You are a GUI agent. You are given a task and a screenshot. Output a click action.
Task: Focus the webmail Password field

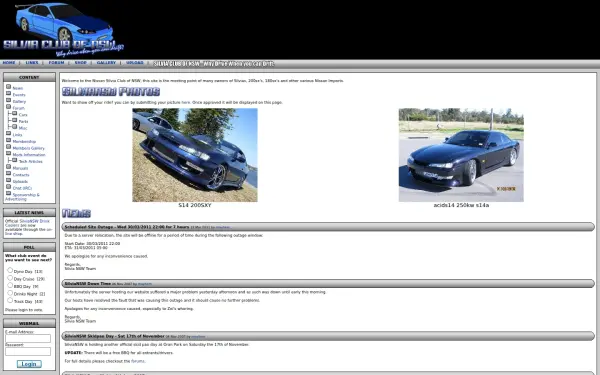tap(28, 351)
